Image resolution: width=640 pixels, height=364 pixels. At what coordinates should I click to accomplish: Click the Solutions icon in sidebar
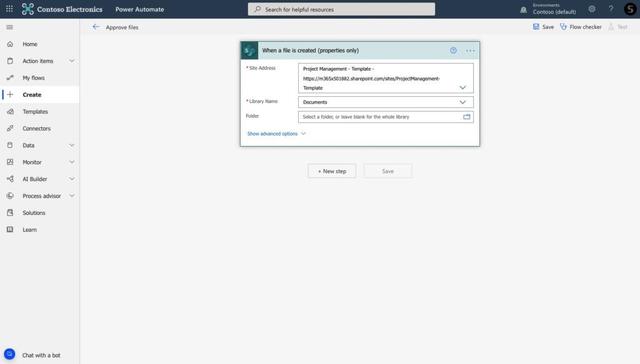pos(10,213)
